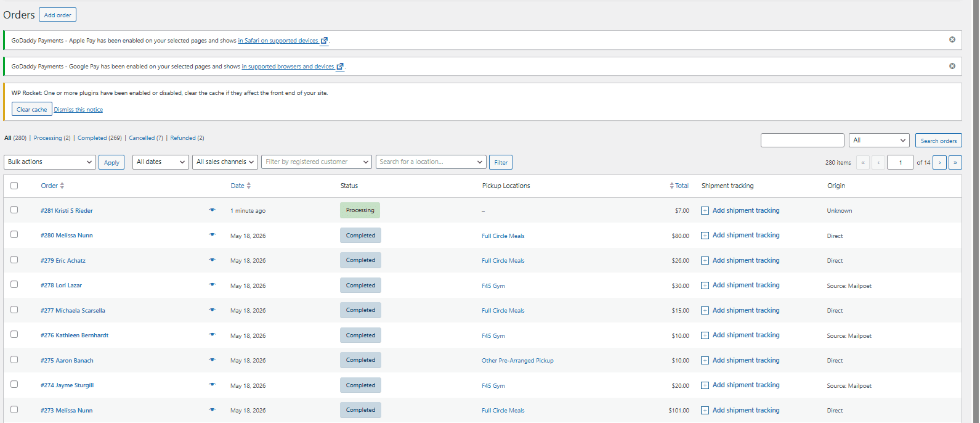This screenshot has width=980, height=423.
Task: Click Dismiss this notice link
Action: point(78,110)
